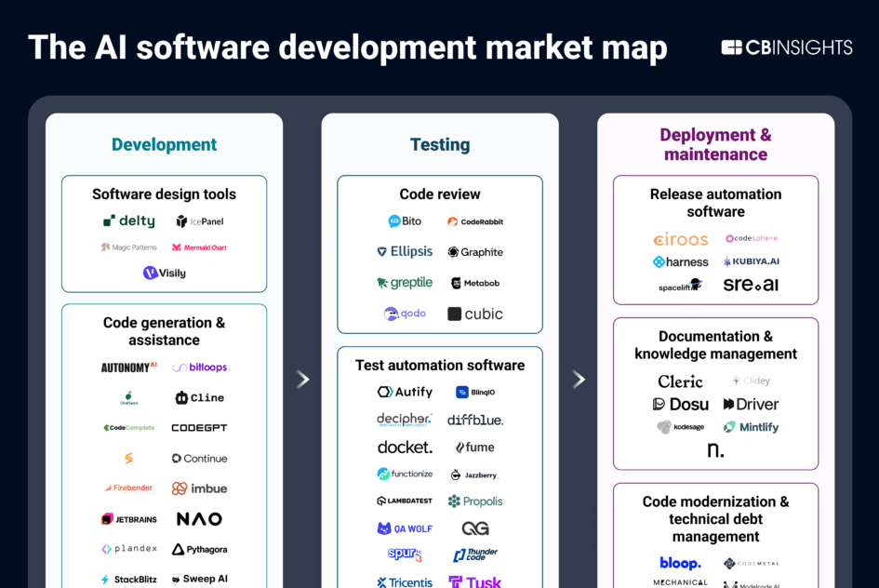Click the arrow between Development and Testing
Screen dimensions: 879x588
pos(302,379)
